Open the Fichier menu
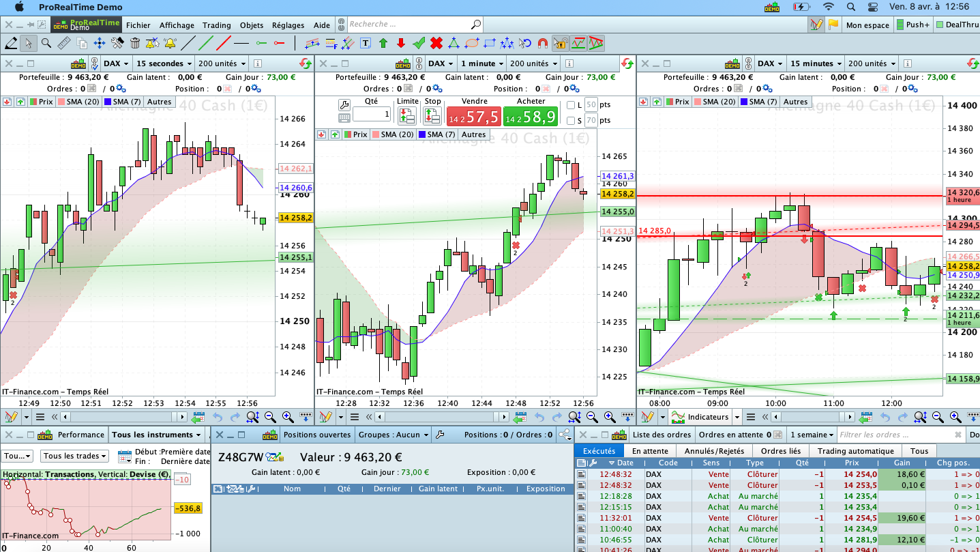This screenshot has width=980, height=552. pos(138,25)
